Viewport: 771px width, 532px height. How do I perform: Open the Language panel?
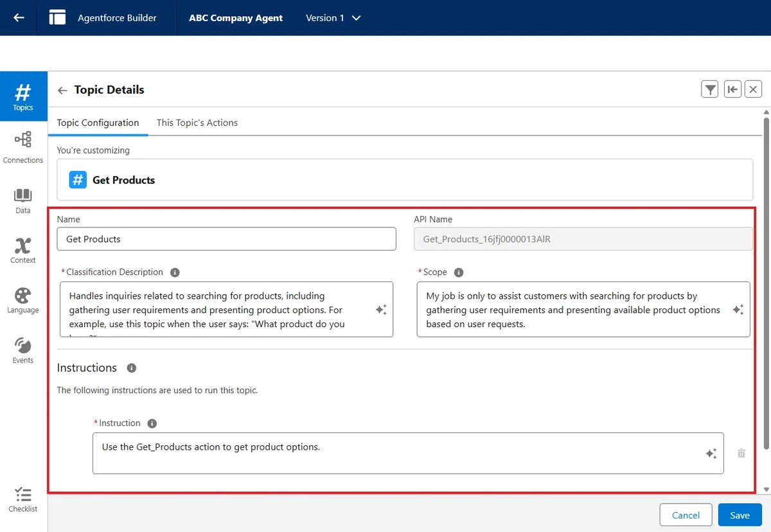[23, 301]
